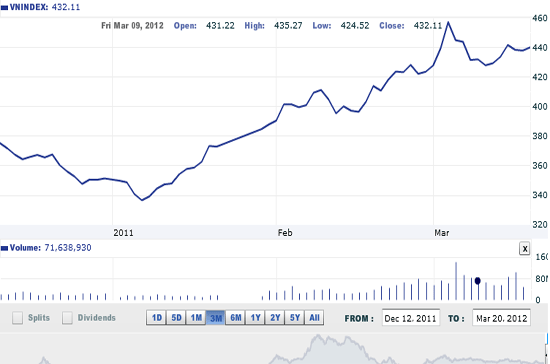
Task: Edit the FROM date field
Action: pos(411,318)
